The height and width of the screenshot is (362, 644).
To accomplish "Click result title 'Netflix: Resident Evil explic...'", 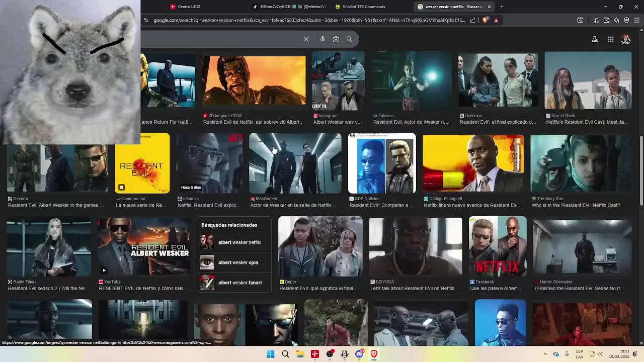I will (209, 205).
